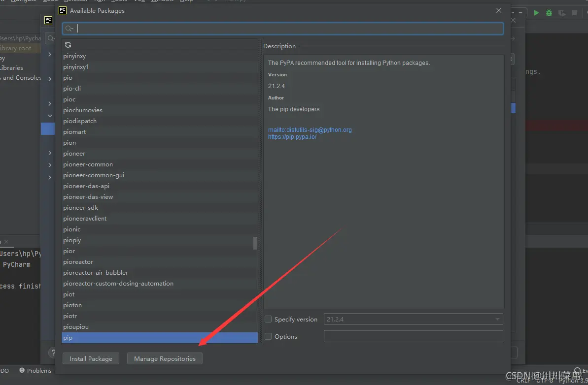Select the pioreactor-custom-dosing-automation package

tap(160, 284)
